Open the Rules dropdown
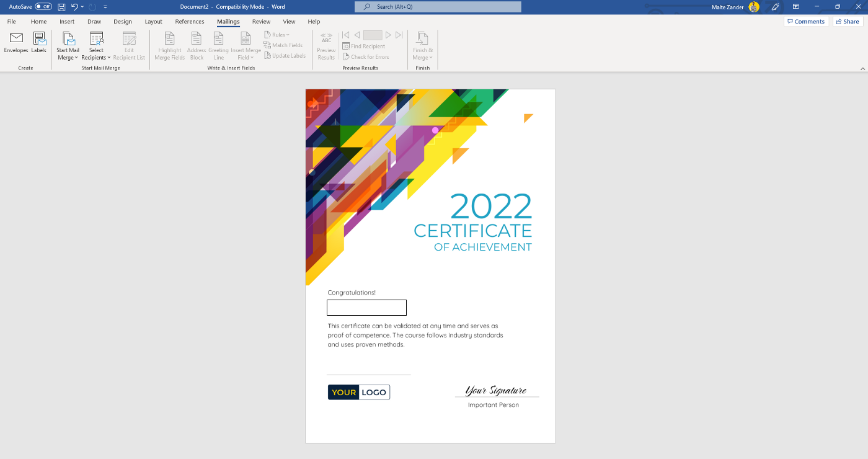This screenshot has height=459, width=868. click(x=277, y=34)
